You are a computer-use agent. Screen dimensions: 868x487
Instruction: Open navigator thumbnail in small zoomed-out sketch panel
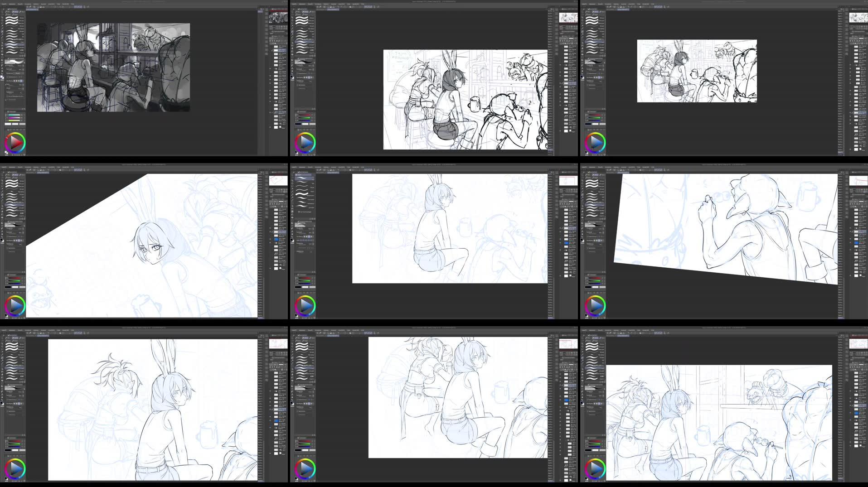tap(858, 17)
